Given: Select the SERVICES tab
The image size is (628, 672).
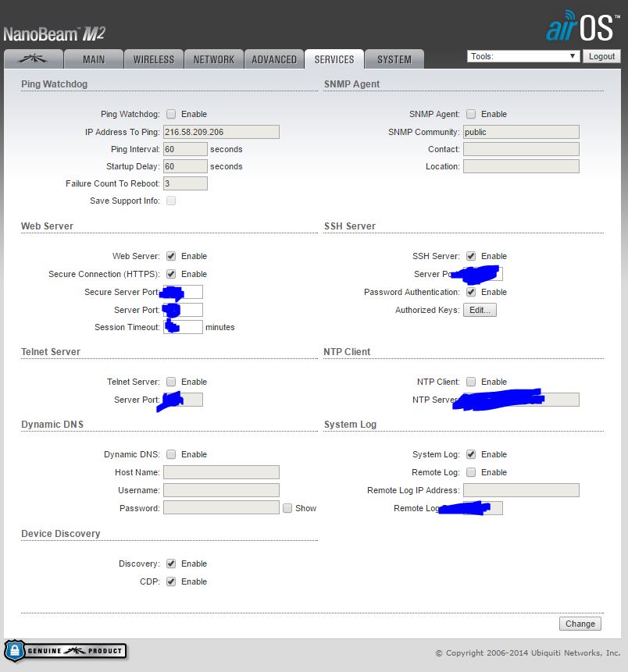Looking at the screenshot, I should point(334,59).
